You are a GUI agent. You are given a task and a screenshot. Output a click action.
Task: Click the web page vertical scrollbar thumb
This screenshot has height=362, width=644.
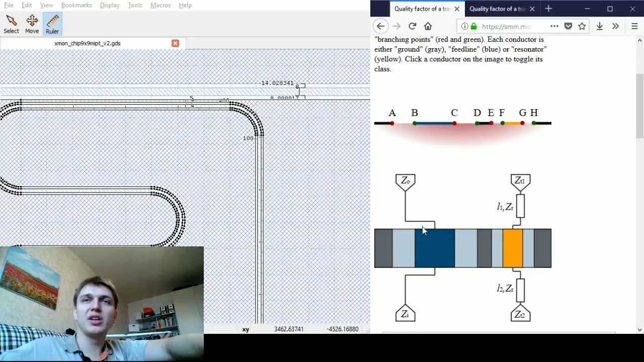(x=639, y=106)
